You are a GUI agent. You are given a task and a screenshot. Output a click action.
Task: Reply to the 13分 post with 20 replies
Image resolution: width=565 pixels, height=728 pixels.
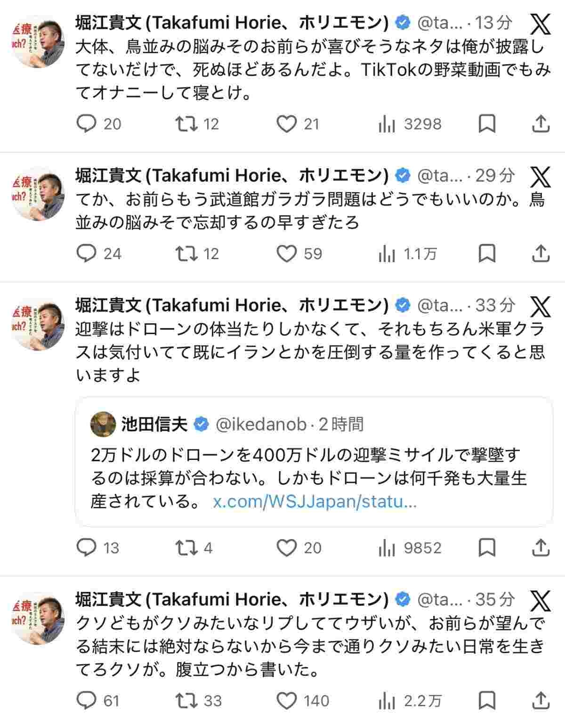click(86, 124)
